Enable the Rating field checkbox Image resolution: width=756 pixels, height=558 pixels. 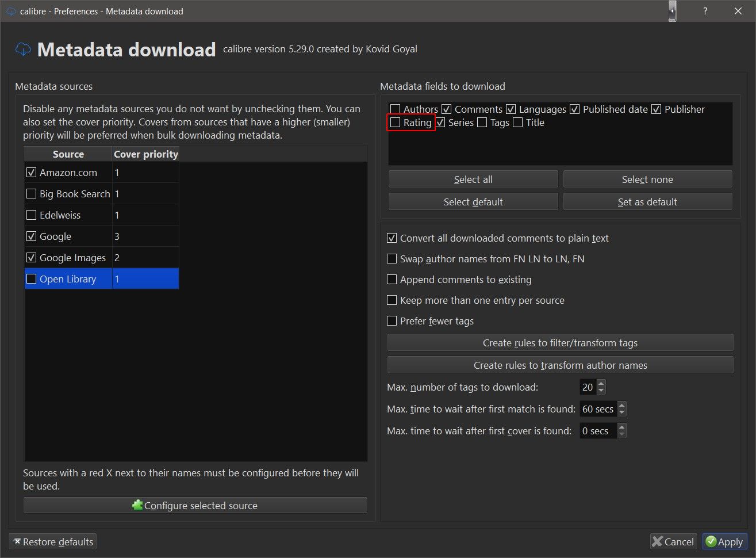(x=396, y=123)
